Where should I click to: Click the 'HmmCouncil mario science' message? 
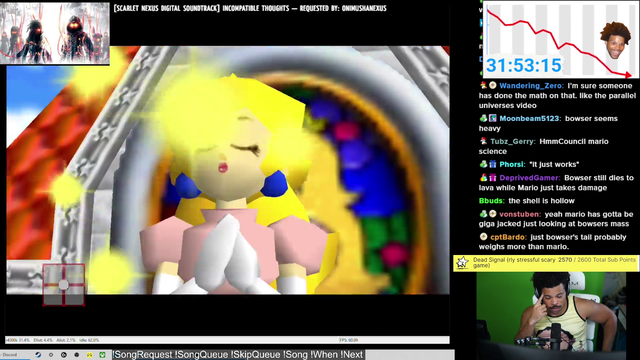(x=544, y=146)
